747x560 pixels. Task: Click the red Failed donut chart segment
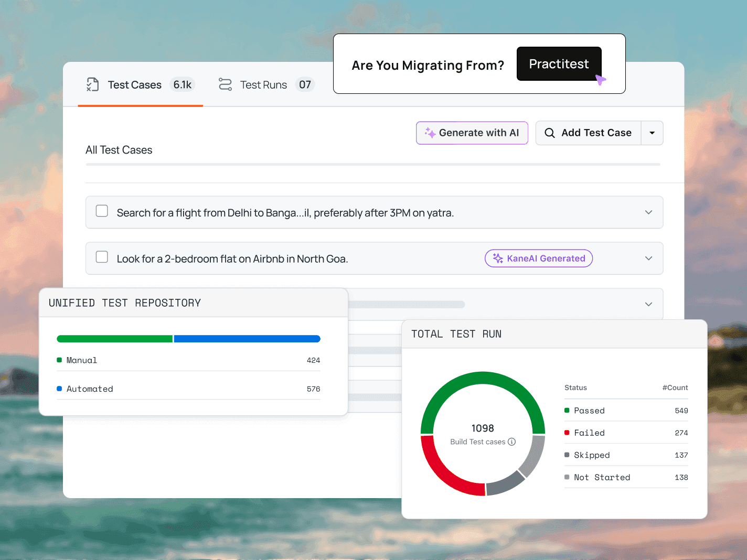[443, 475]
